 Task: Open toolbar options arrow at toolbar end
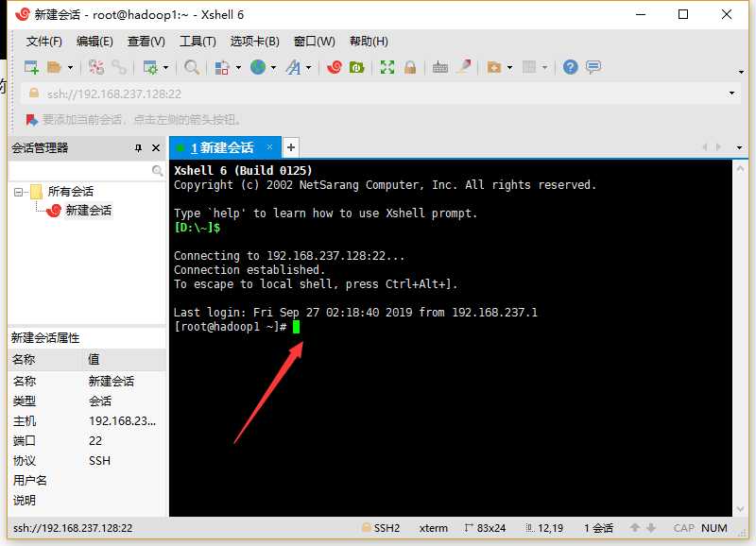[x=741, y=73]
